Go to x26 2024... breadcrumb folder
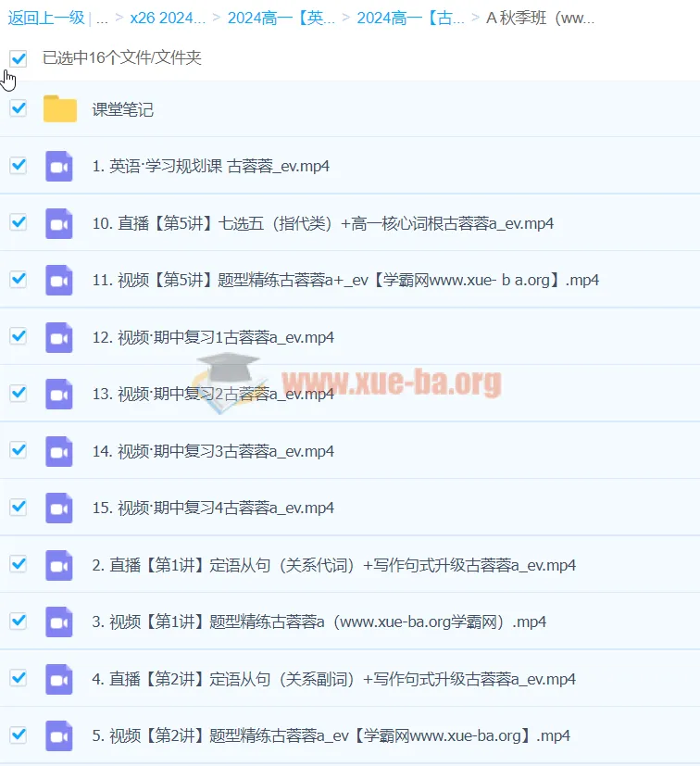Screen dimensions: 700x766 [168, 18]
